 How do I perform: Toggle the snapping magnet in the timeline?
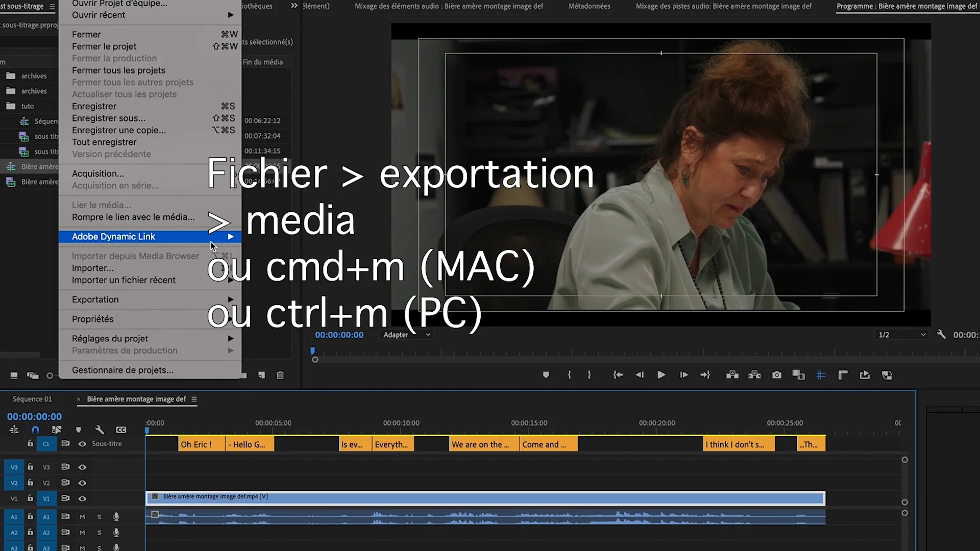click(35, 430)
